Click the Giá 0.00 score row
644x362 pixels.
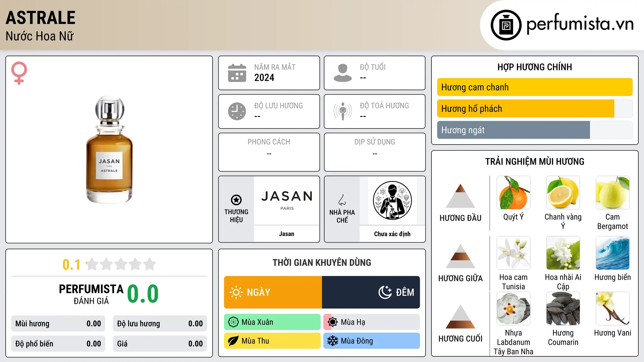click(160, 344)
